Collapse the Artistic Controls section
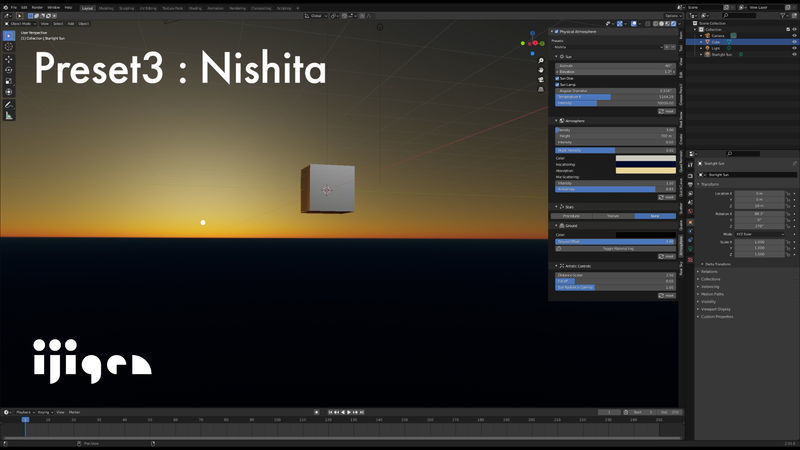Screen dimensions: 800x450 [x=556, y=266]
